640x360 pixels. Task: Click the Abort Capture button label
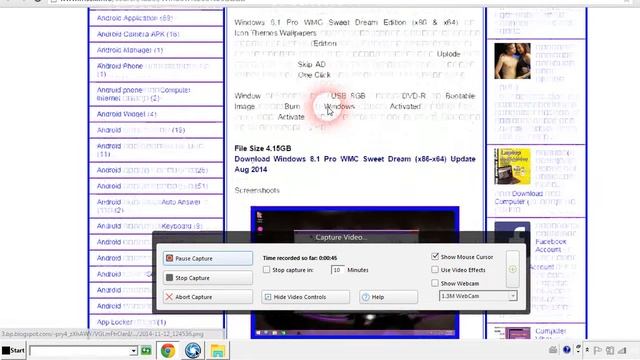[193, 297]
